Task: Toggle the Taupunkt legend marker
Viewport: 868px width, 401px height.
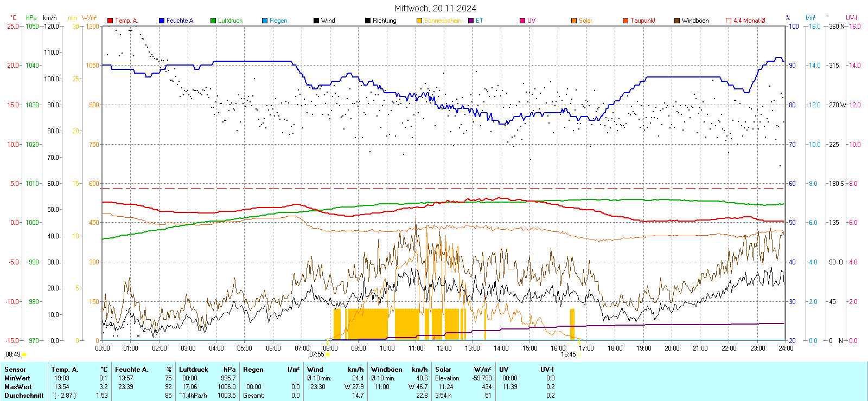Action: point(626,21)
